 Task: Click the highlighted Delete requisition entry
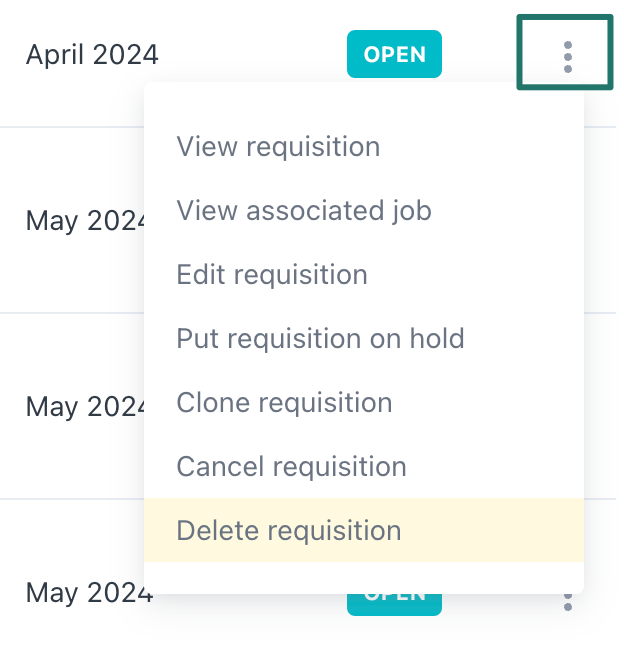(x=289, y=530)
